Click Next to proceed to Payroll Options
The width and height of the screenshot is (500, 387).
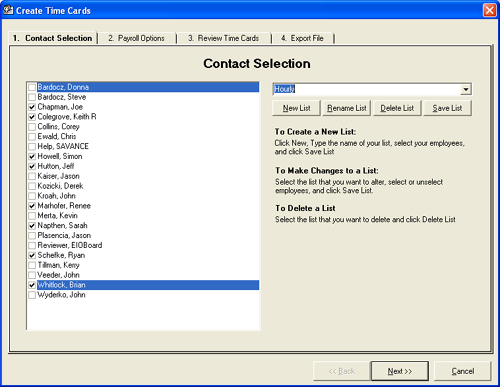pos(400,371)
